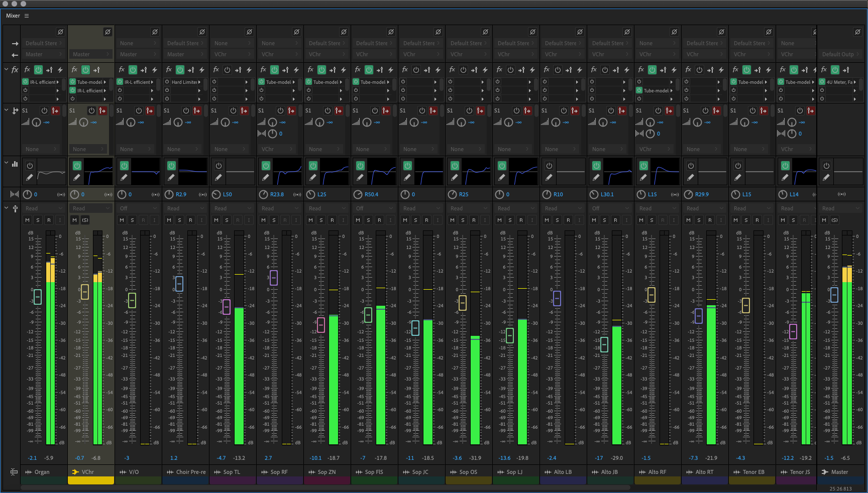
Task: Click pre-render lightning icon on Choir Pre-re
Action: click(x=202, y=70)
